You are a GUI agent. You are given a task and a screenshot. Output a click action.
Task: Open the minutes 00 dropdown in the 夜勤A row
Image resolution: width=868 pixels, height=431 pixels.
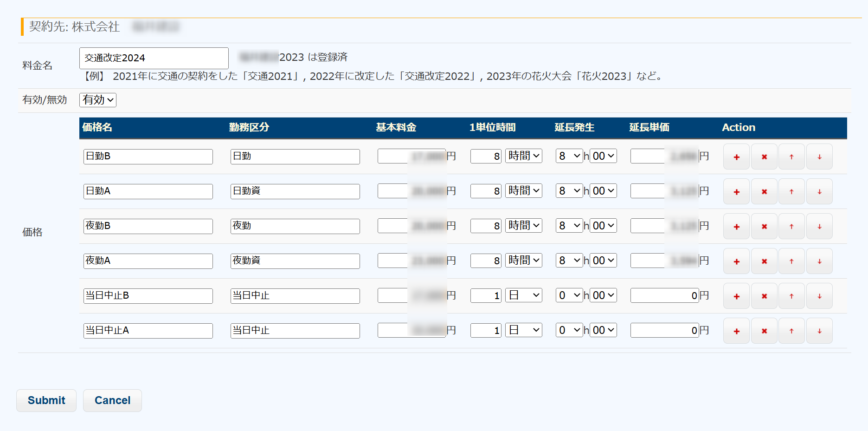[603, 261]
